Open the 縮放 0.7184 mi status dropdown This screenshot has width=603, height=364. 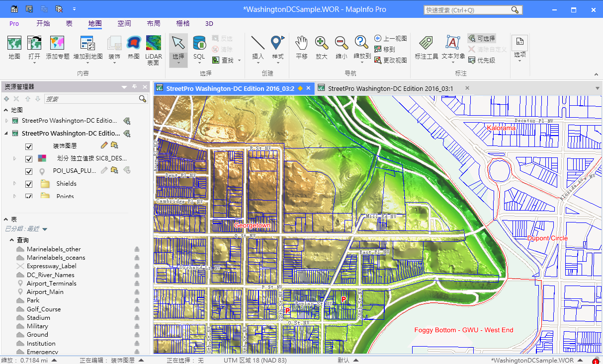point(54,361)
